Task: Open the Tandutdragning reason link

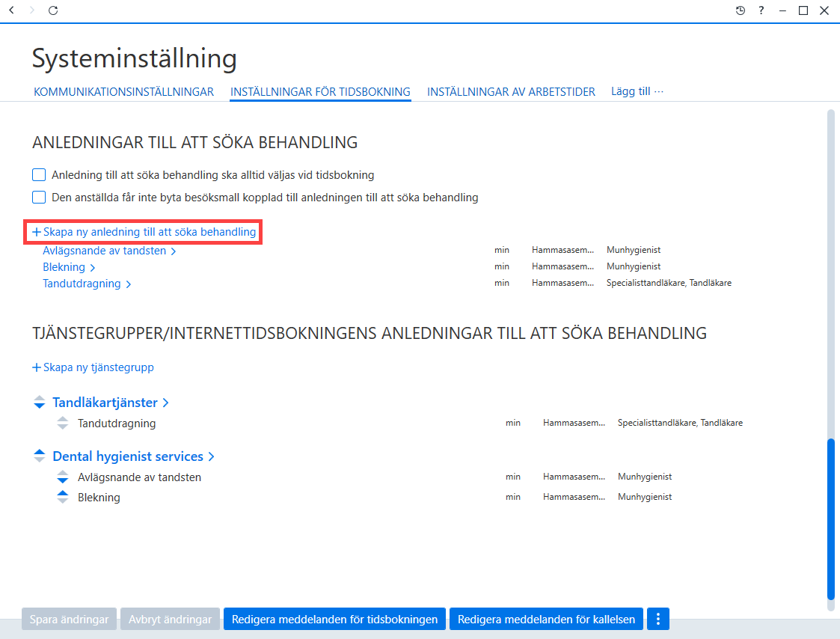Action: tap(82, 284)
